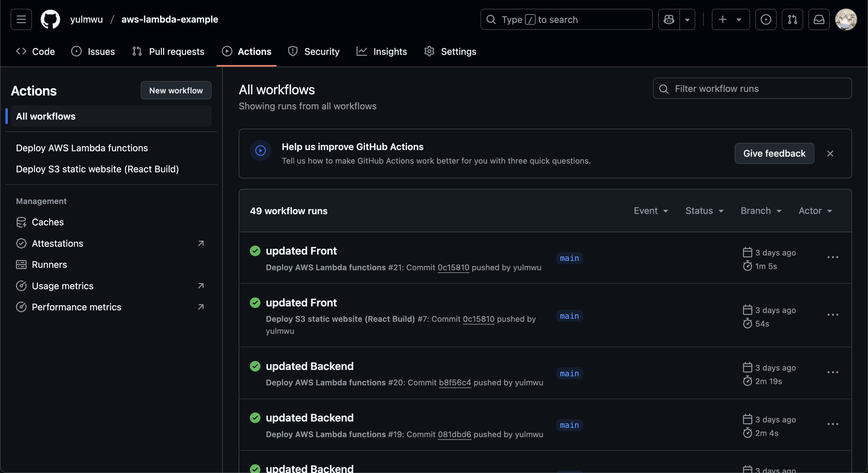The width and height of the screenshot is (868, 473).
Task: Open the notifications inbox icon
Action: point(819,20)
